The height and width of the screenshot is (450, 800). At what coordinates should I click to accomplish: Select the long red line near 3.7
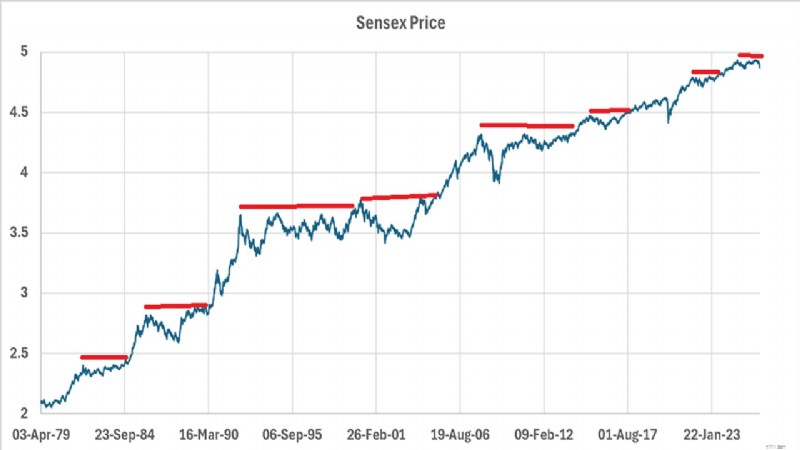pos(296,206)
